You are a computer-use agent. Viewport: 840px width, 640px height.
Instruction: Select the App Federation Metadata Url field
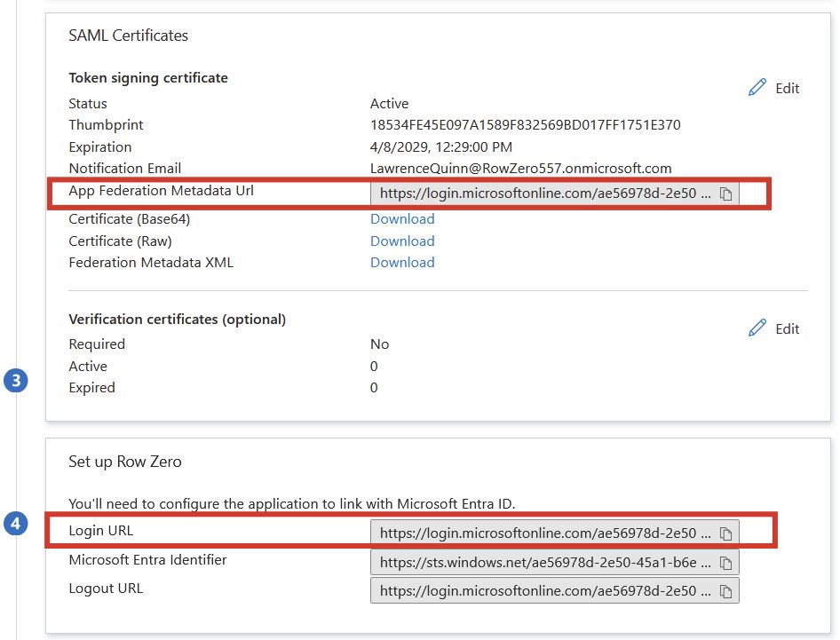(554, 194)
